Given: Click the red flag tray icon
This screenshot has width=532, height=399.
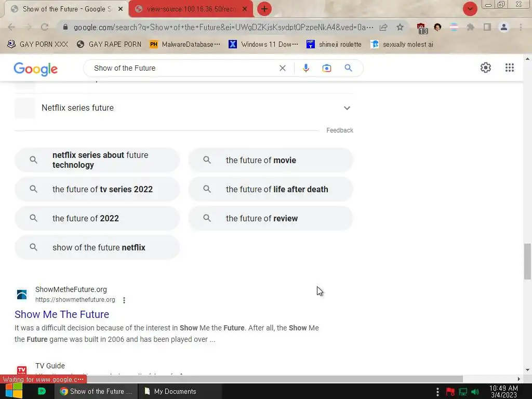Looking at the screenshot, I should (450, 392).
